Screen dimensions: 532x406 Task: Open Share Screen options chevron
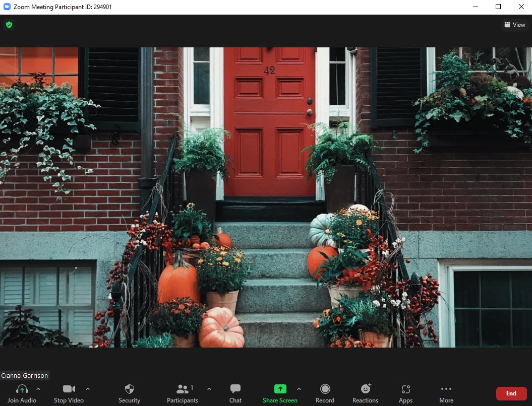300,389
